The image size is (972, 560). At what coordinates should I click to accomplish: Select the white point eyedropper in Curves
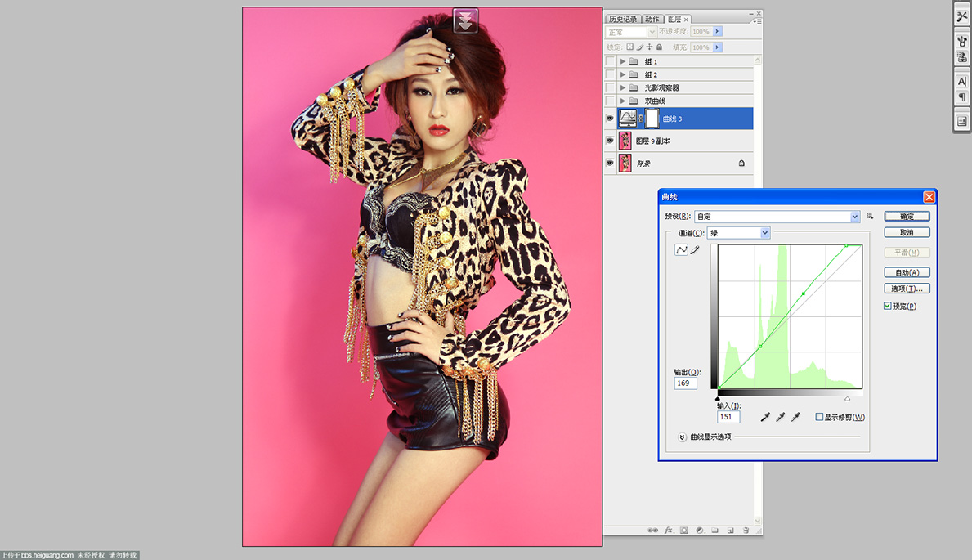(x=795, y=418)
